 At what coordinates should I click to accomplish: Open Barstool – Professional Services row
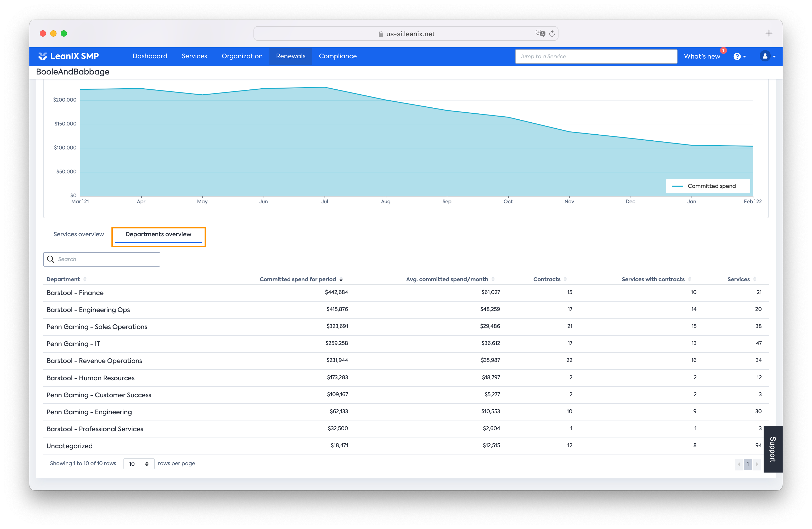click(406, 429)
